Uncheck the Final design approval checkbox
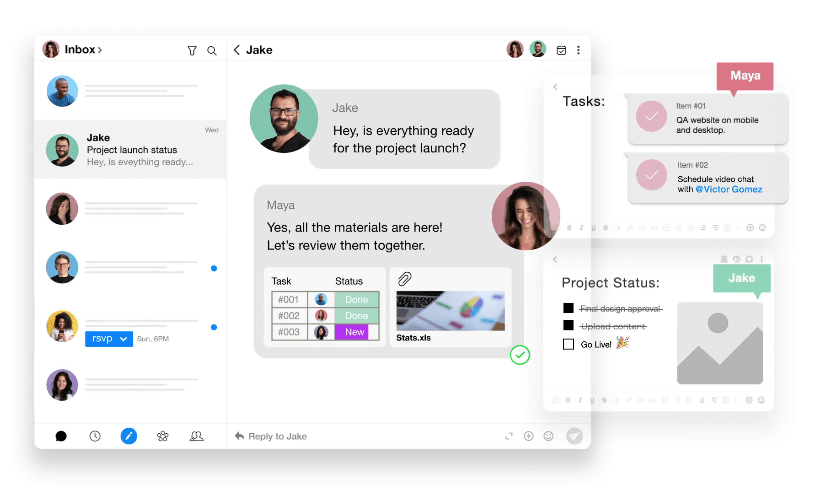814x489 pixels. (568, 308)
